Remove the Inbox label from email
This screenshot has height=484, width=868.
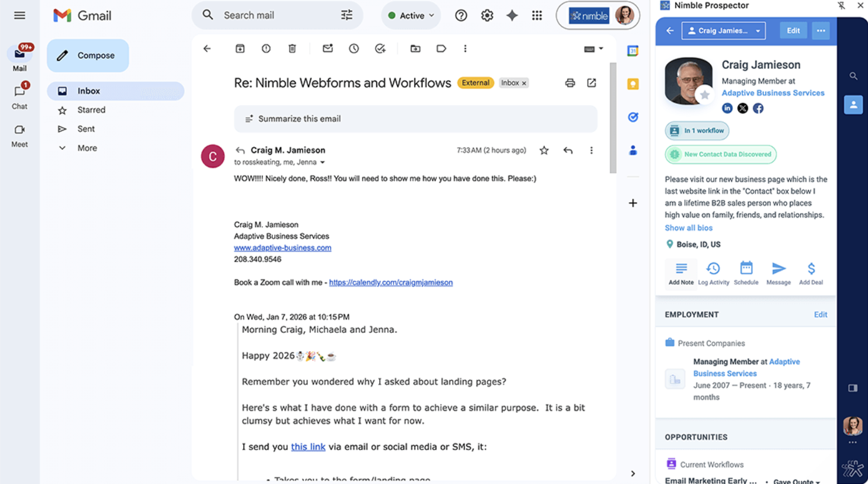[x=524, y=83]
